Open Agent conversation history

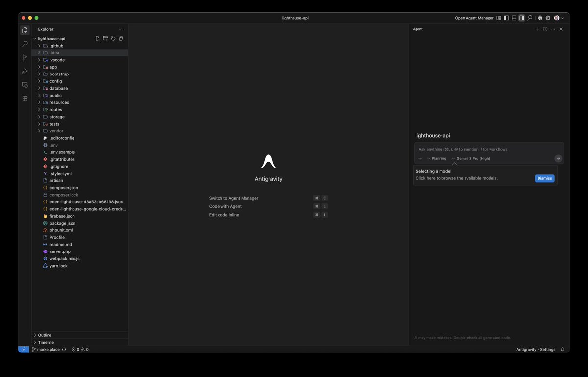point(545,29)
